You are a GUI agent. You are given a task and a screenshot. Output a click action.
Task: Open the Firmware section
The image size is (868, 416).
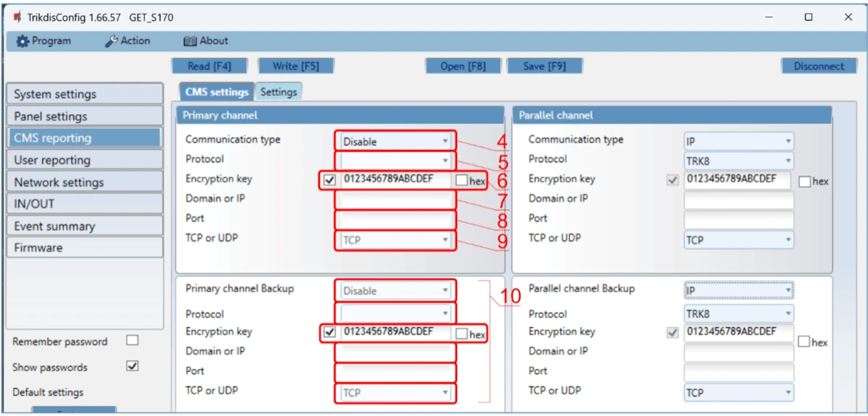click(x=84, y=247)
